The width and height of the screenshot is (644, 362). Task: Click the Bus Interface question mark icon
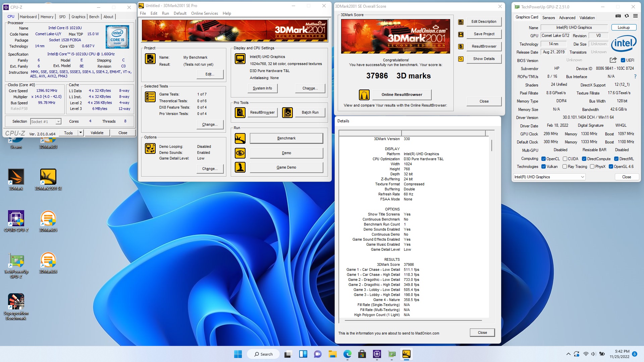[635, 76]
